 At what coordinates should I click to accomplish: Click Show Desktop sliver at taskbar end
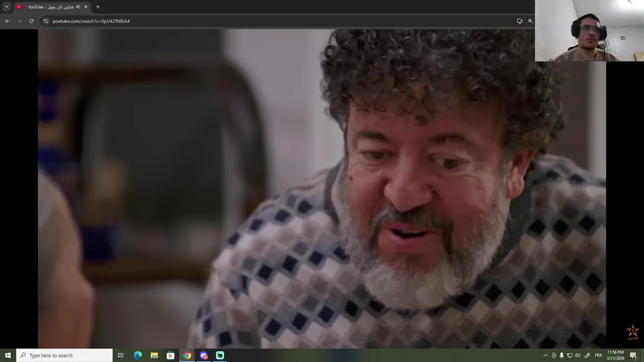tap(642, 355)
